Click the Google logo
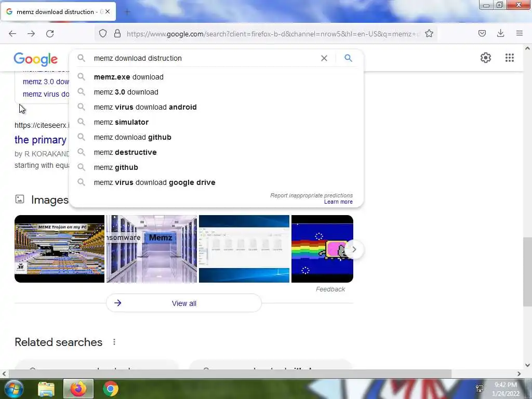The height and width of the screenshot is (399, 532). pyautogui.click(x=36, y=59)
